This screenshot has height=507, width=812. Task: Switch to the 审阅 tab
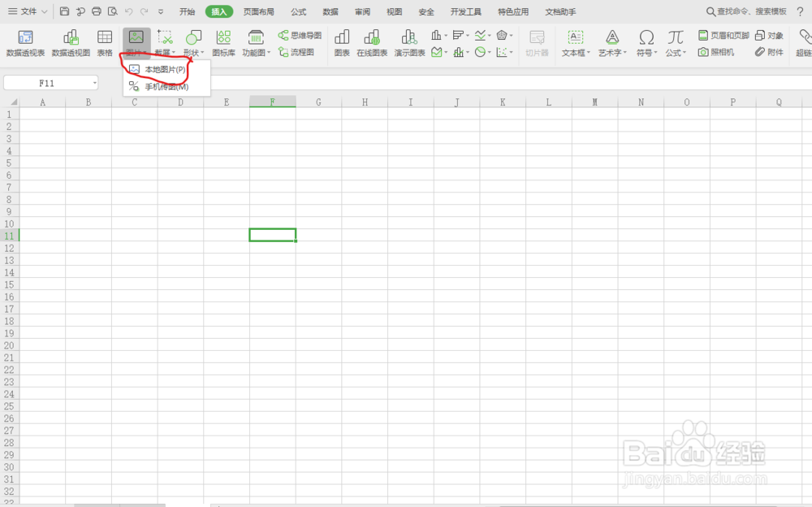click(x=362, y=11)
